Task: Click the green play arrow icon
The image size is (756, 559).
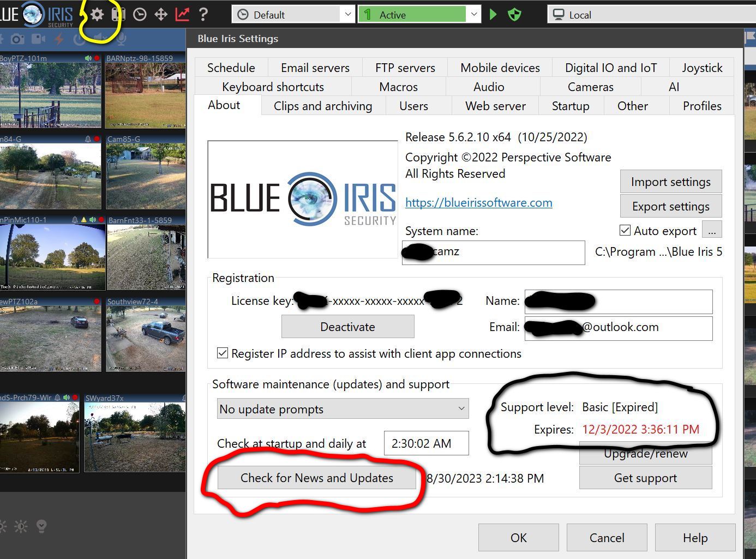Action: click(493, 15)
